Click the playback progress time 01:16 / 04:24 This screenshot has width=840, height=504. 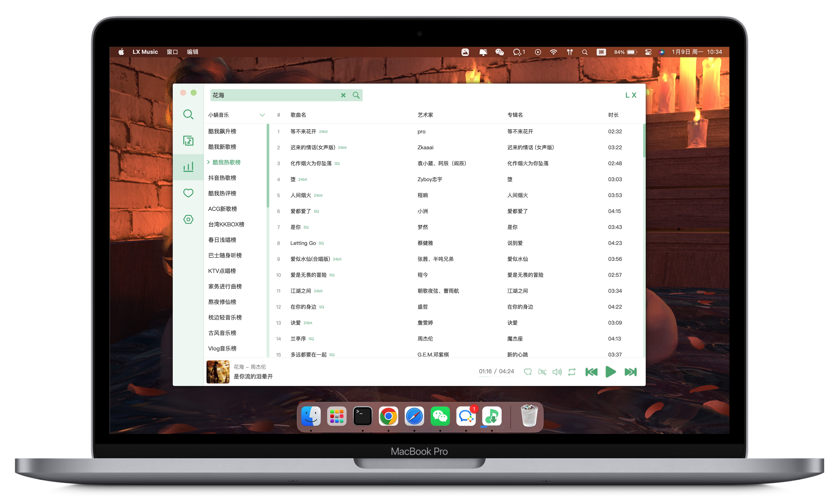click(496, 371)
